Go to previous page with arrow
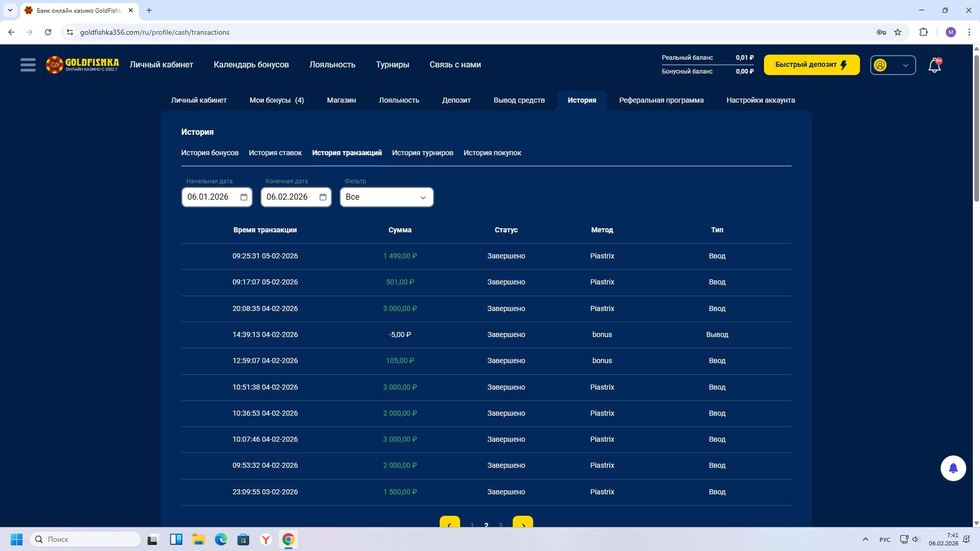The image size is (980, 551). [x=449, y=524]
